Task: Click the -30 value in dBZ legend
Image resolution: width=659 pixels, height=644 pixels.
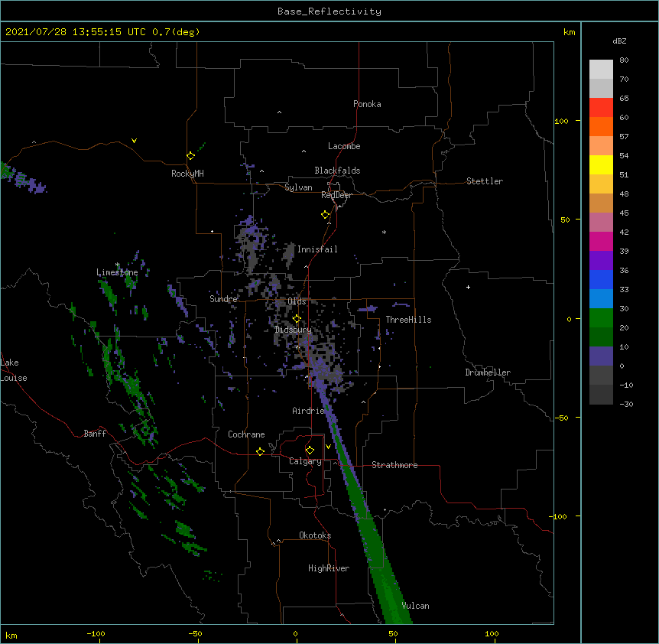Action: point(626,404)
